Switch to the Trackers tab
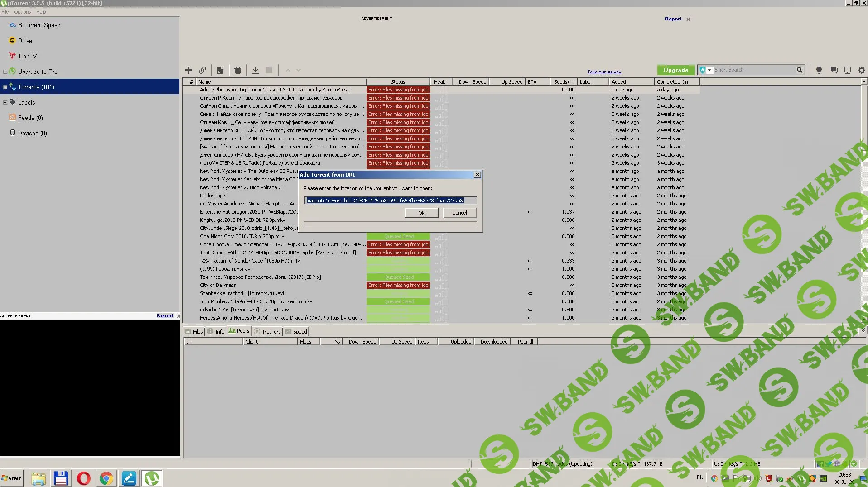Viewport: 868px width, 487px height. pos(268,331)
